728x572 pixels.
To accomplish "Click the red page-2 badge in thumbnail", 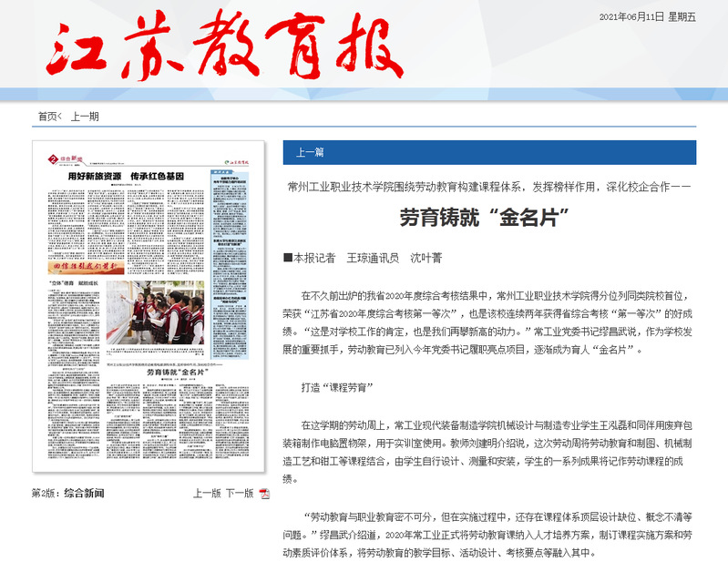I will [x=52, y=159].
